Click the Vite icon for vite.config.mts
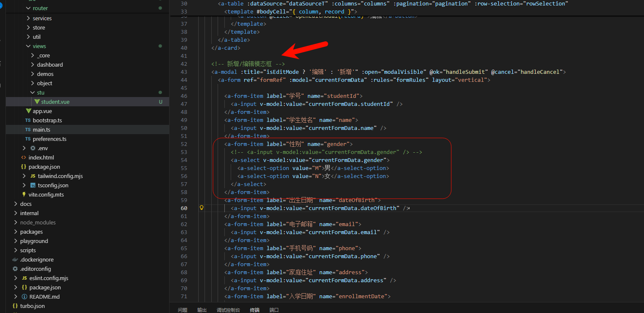 [x=24, y=194]
